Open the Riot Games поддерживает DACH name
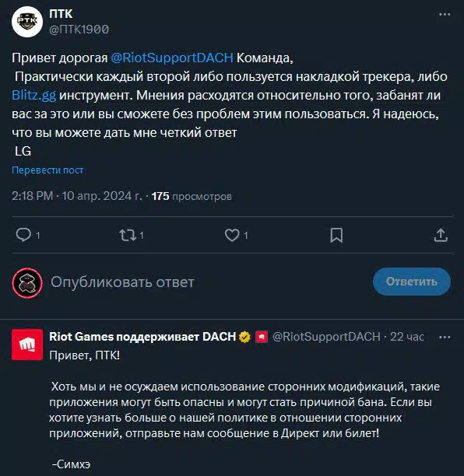 142,337
